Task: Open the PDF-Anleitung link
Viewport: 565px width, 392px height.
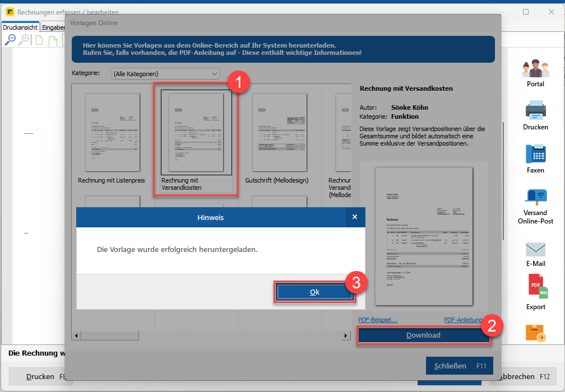Action: point(463,320)
